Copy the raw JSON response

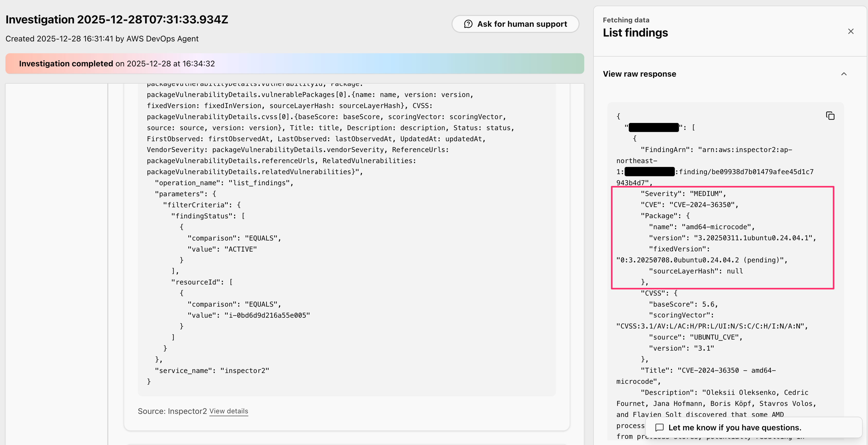830,115
